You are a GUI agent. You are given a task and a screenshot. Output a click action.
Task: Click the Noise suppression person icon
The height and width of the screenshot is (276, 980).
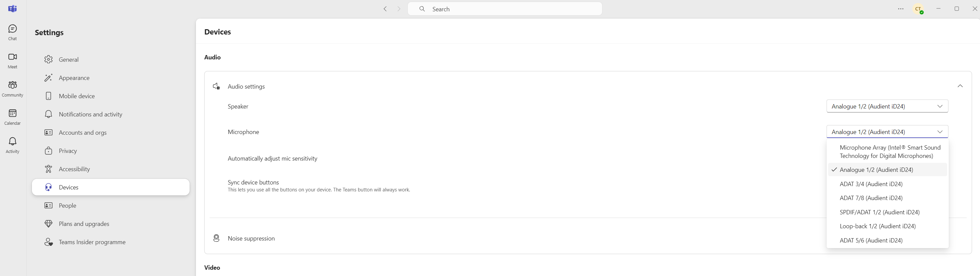point(216,238)
